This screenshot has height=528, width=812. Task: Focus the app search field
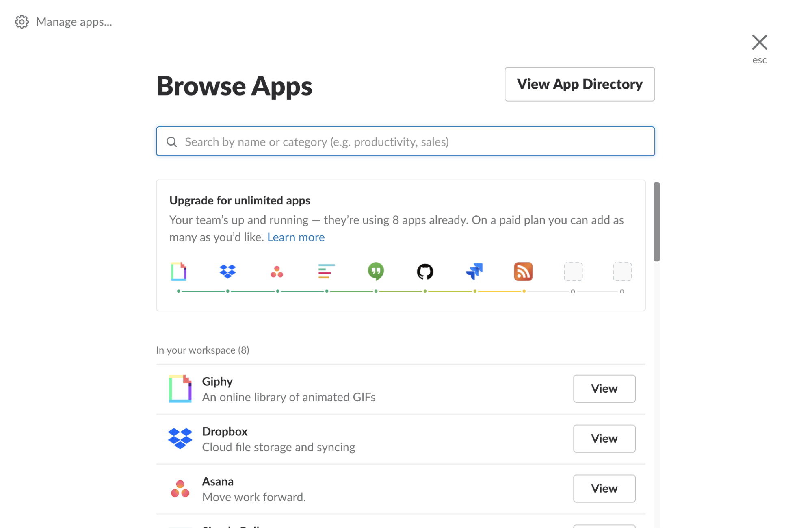405,141
